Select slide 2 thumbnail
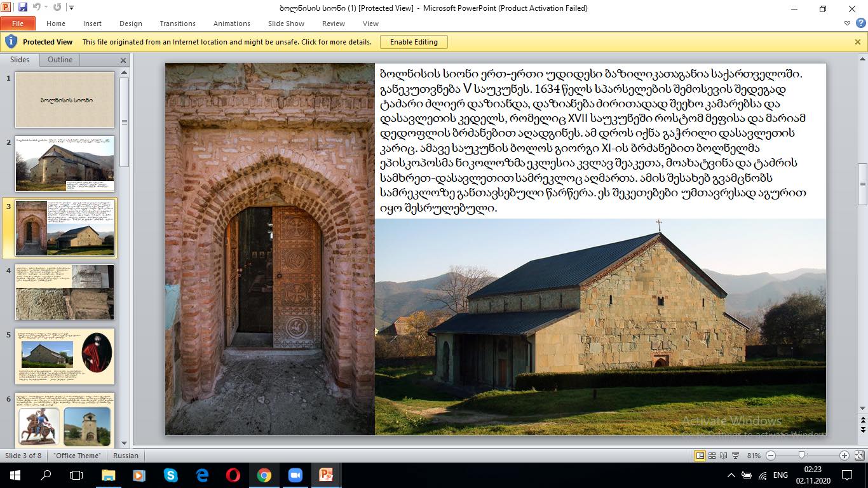Viewport: 868px width, 488px height. 65,163
